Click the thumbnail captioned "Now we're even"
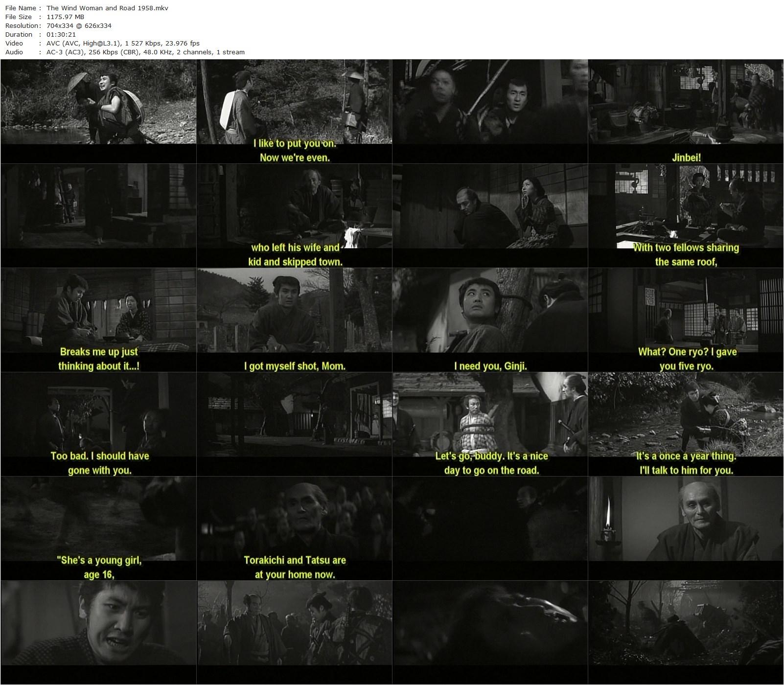This screenshot has height=685, width=784. point(294,112)
